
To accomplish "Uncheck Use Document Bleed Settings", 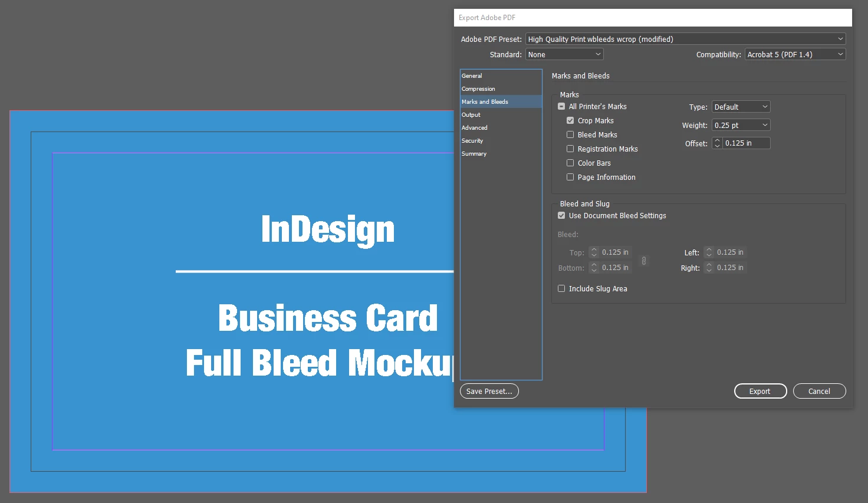I will coord(561,216).
